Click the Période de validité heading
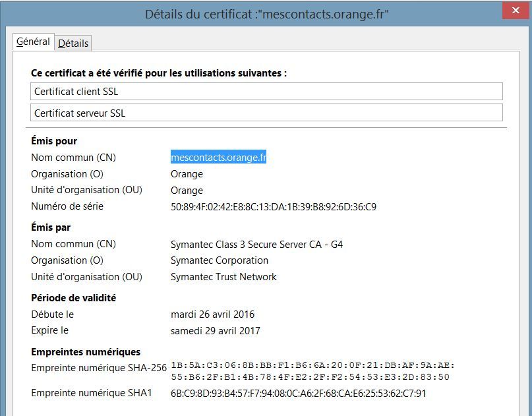 point(73,298)
